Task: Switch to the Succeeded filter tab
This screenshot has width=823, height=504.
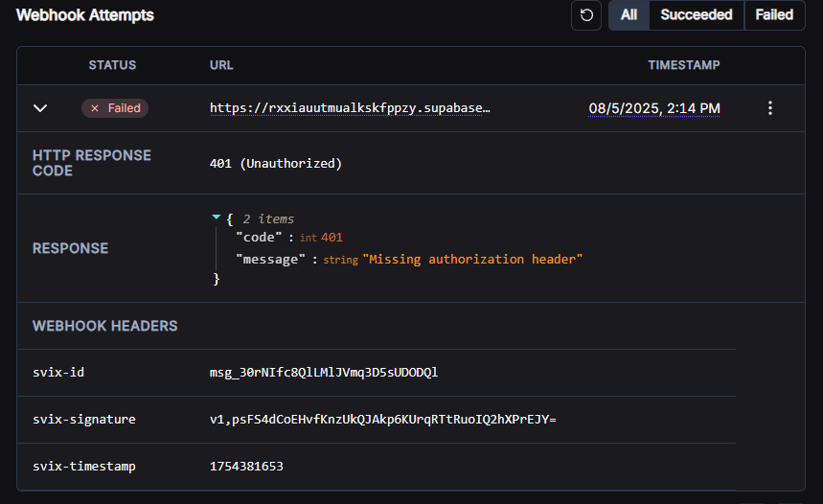Action: click(697, 15)
